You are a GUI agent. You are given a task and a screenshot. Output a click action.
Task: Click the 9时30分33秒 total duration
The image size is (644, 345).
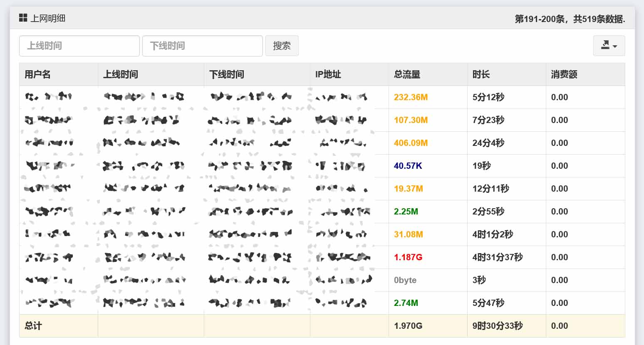(x=498, y=326)
